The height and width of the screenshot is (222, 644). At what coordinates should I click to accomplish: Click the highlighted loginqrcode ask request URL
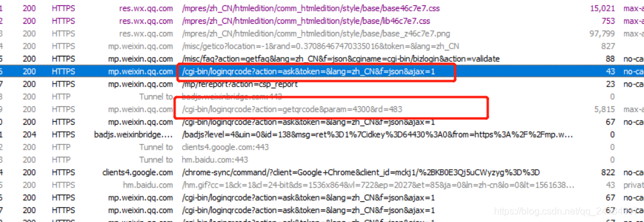click(x=308, y=72)
